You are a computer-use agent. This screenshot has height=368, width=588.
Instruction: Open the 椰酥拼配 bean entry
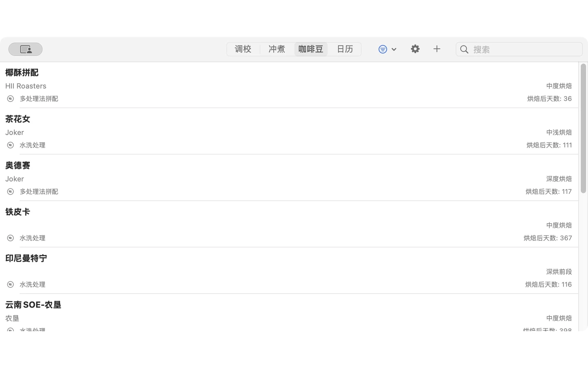point(289,85)
